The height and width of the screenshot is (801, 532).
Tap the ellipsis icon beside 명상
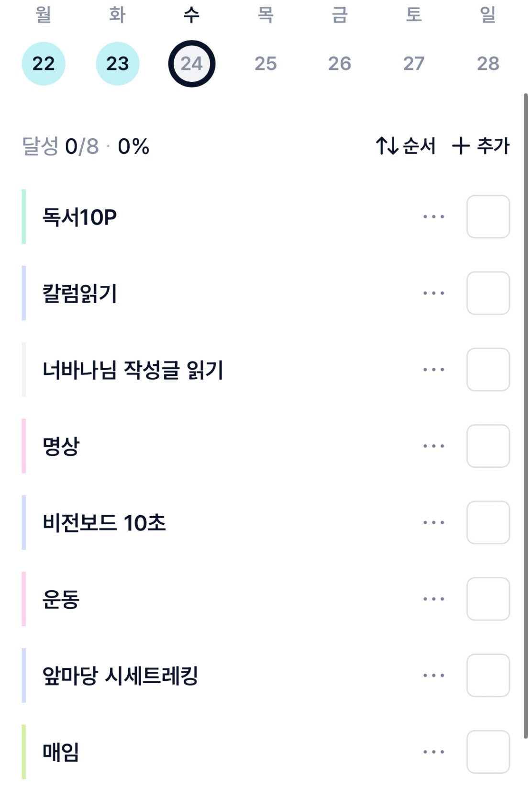click(x=433, y=446)
